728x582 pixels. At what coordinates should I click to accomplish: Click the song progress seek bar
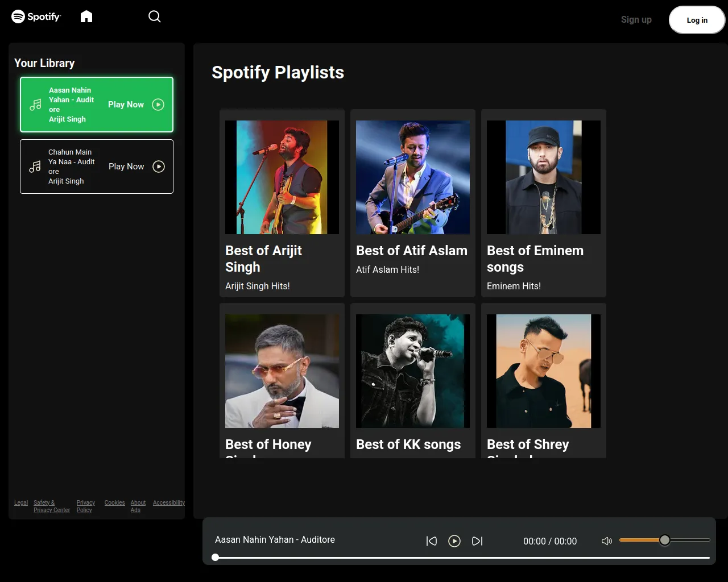(462, 558)
